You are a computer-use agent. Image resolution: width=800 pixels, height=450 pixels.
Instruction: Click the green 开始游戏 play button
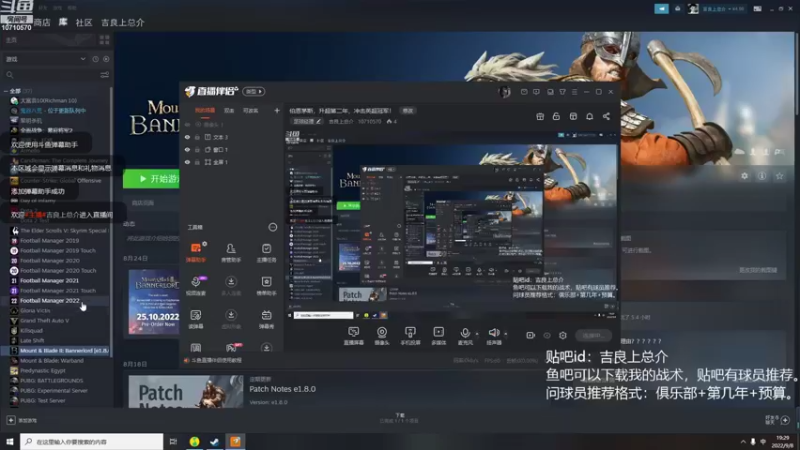[x=152, y=179]
